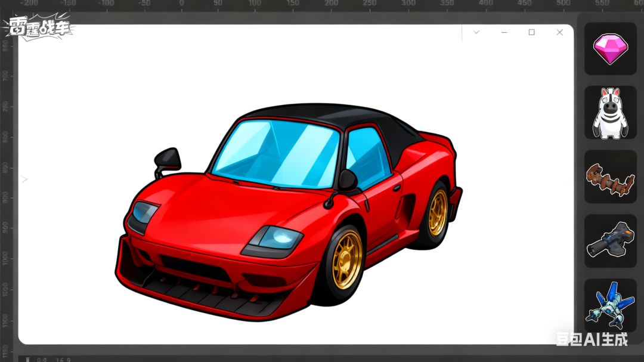Expand the chevron dropdown in title bar

coord(476,32)
